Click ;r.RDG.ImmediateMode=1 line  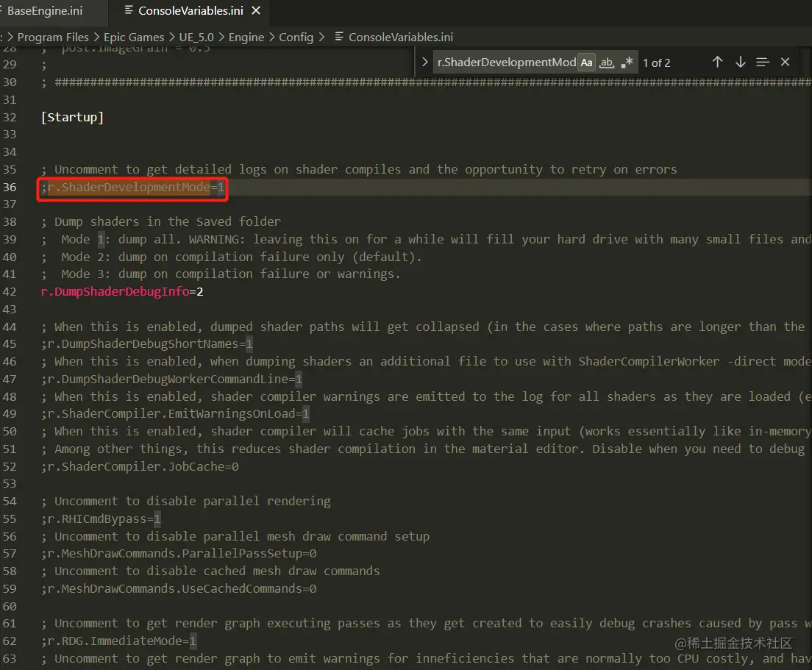(118, 641)
